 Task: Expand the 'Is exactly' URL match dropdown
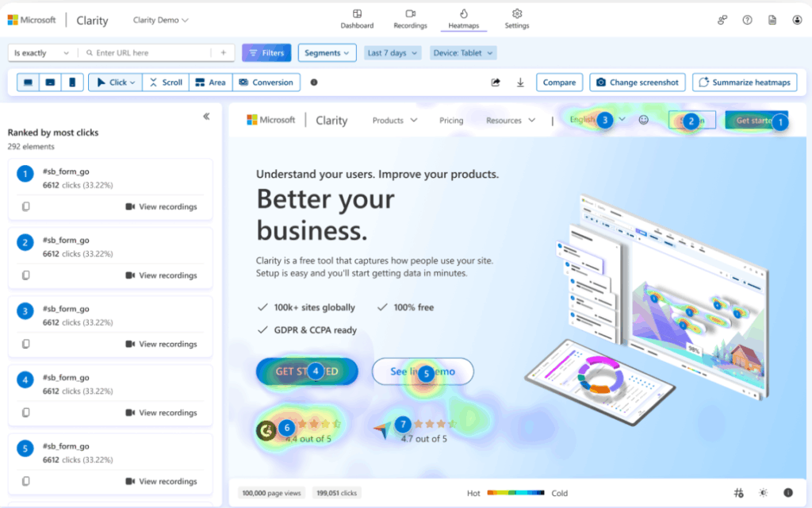point(41,53)
